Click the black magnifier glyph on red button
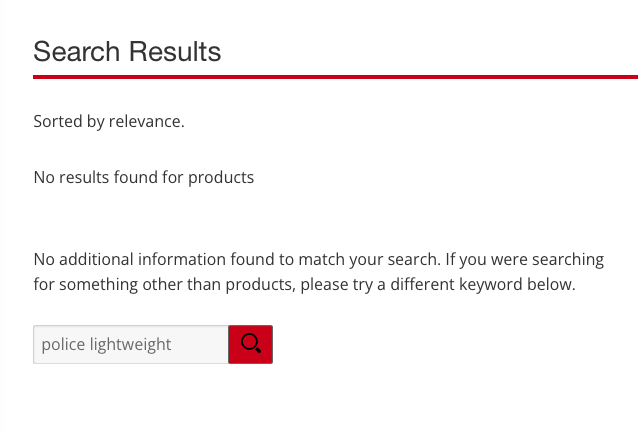The height and width of the screenshot is (433, 638). pyautogui.click(x=251, y=343)
